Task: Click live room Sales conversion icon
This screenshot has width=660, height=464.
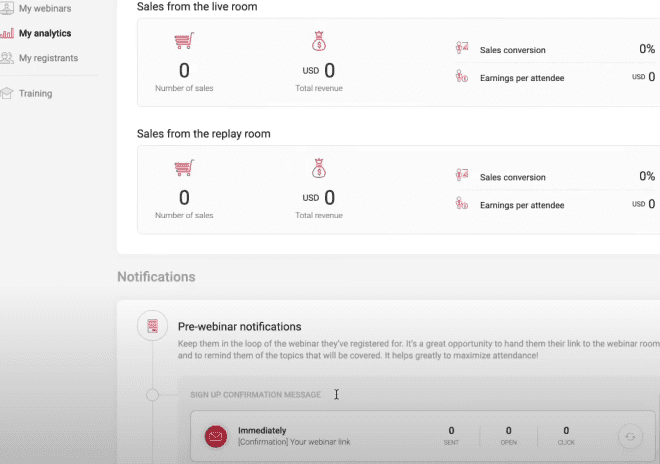Action: tap(461, 48)
